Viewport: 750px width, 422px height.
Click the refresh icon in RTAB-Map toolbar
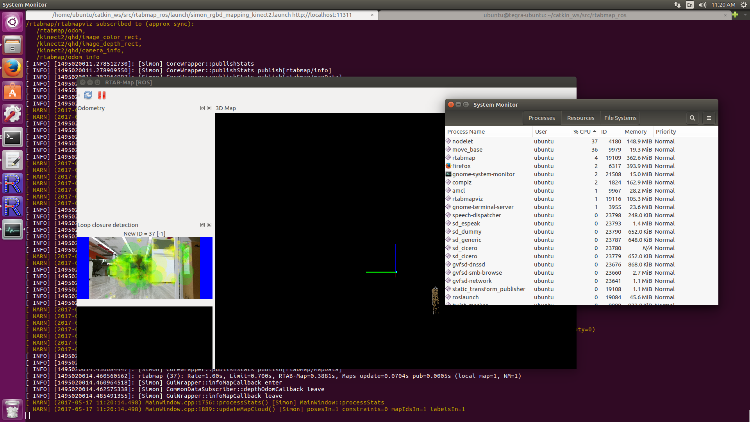[x=87, y=95]
